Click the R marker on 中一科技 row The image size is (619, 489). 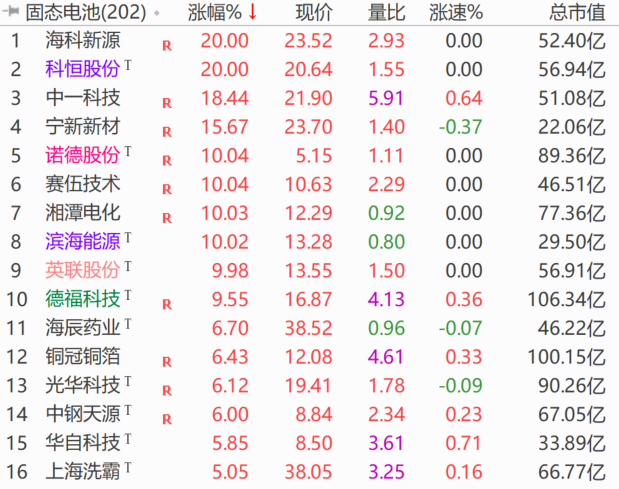click(167, 103)
